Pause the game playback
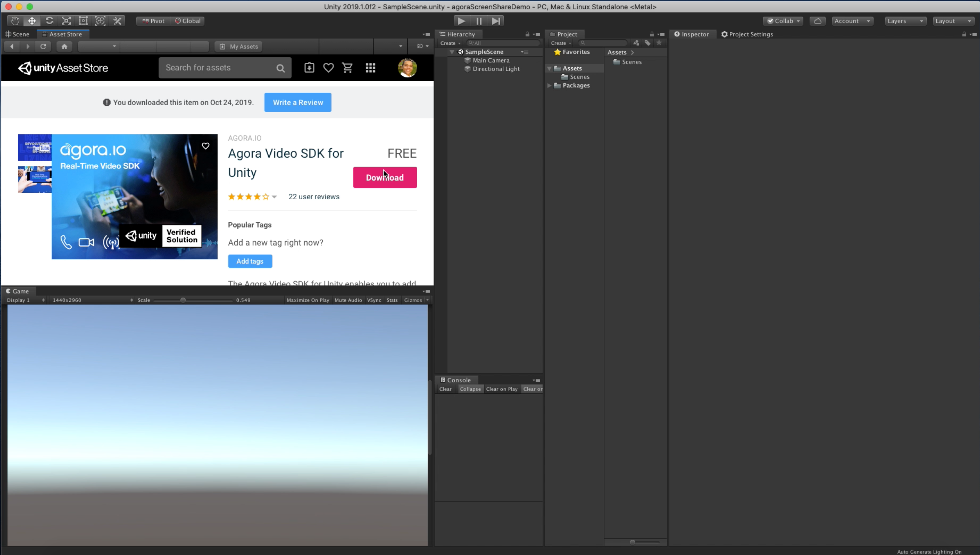 coord(479,21)
